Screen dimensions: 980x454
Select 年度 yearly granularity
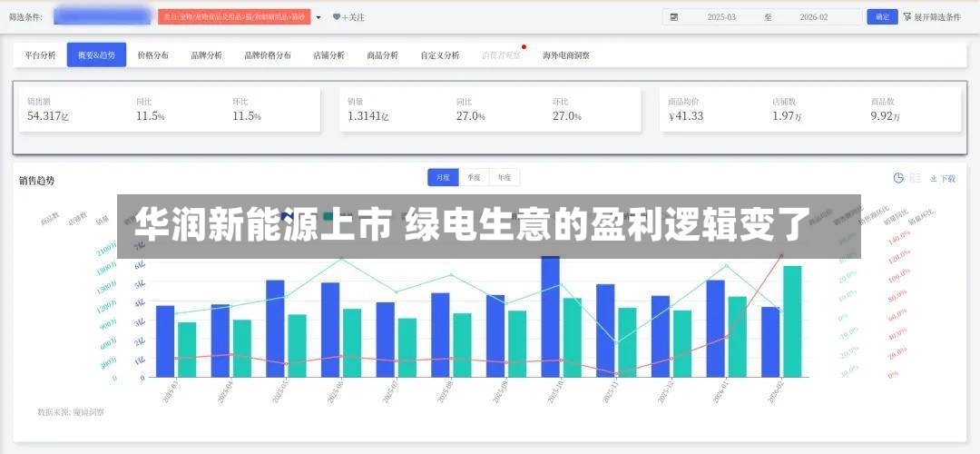pos(505,178)
